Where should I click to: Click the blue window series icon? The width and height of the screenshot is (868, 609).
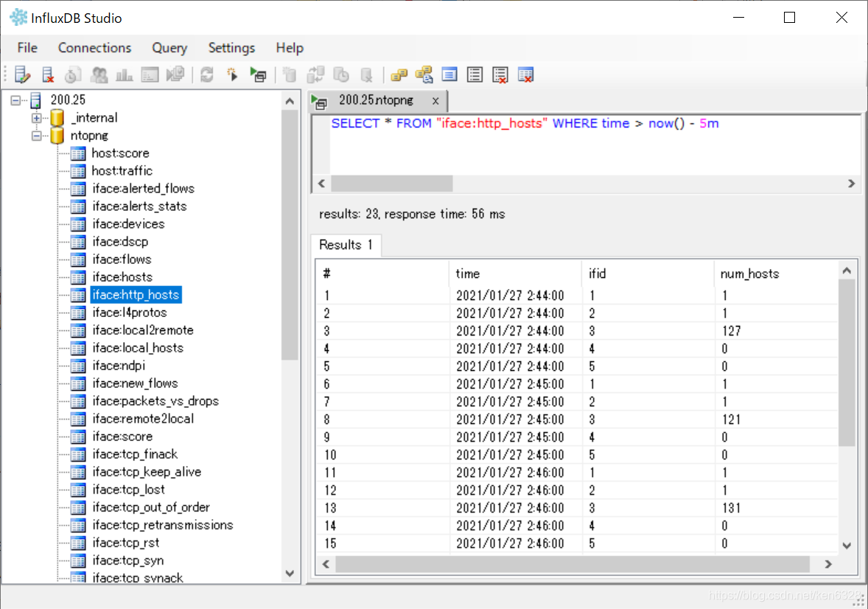[449, 74]
